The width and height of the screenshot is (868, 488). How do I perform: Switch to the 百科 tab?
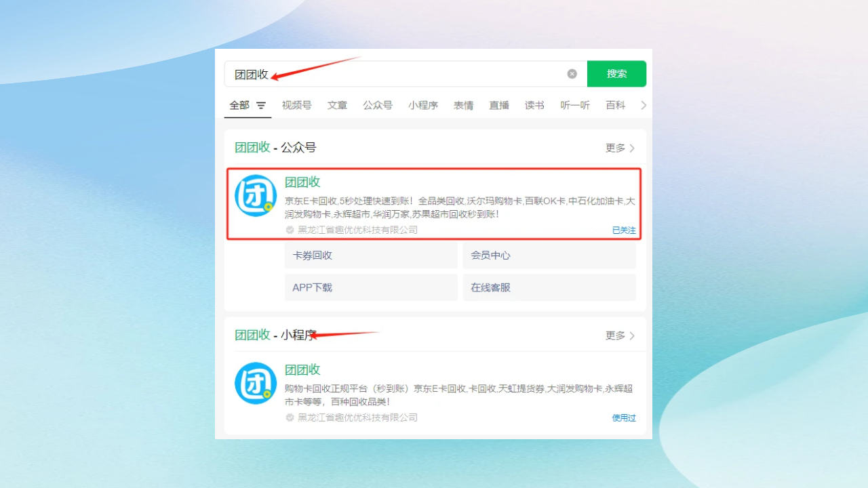pyautogui.click(x=616, y=105)
